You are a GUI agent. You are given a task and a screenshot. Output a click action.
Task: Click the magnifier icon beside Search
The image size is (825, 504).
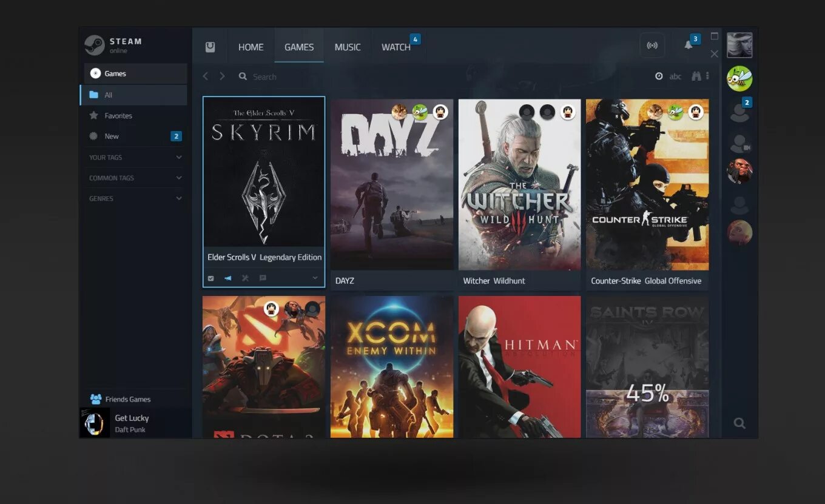(x=243, y=76)
